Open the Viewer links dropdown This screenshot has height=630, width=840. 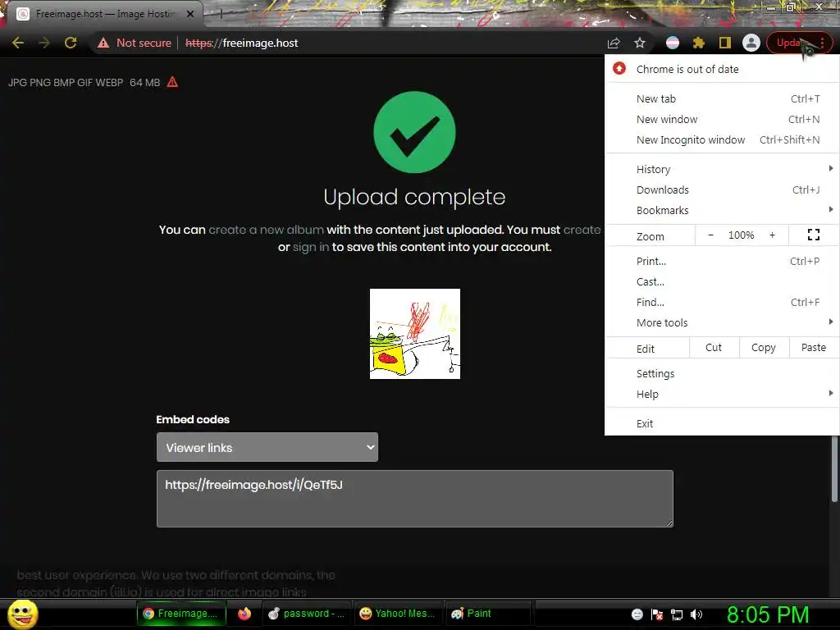(x=267, y=447)
